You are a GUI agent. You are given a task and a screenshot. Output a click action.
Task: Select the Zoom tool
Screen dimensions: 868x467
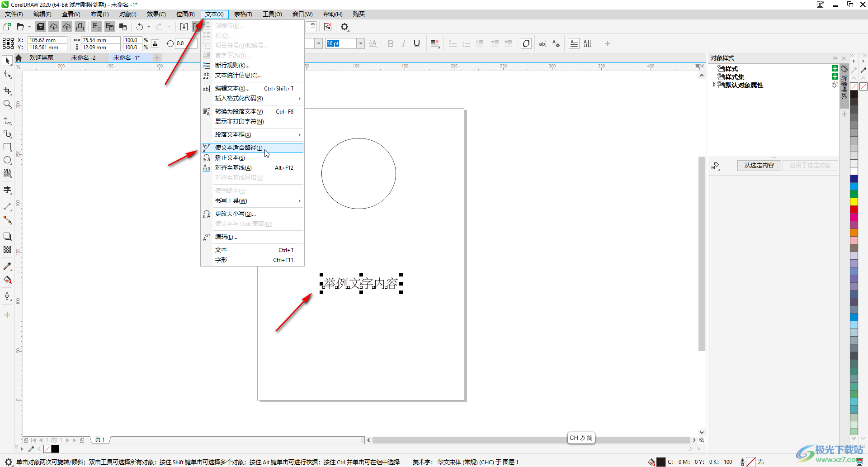tap(8, 105)
